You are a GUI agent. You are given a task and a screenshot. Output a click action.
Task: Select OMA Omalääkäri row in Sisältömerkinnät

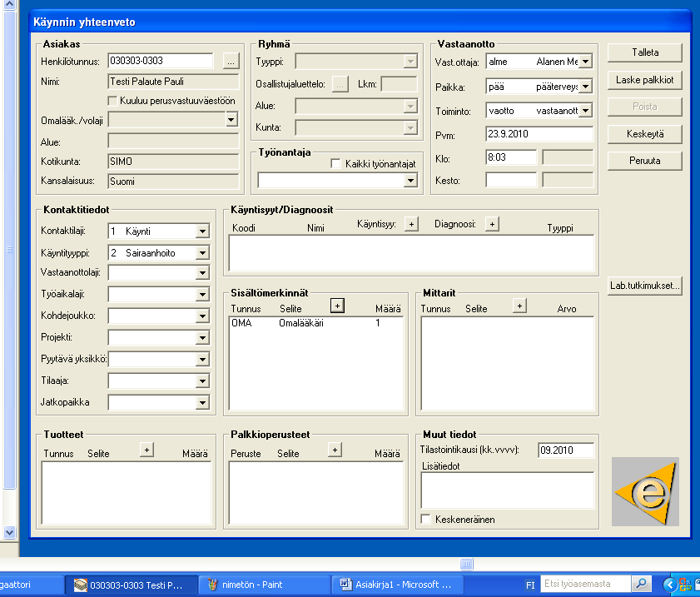point(316,323)
